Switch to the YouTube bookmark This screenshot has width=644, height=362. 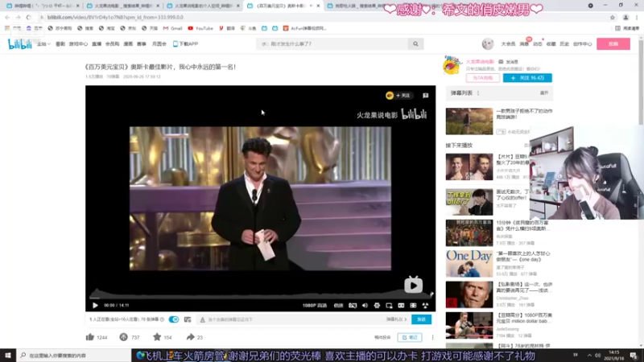point(200,28)
